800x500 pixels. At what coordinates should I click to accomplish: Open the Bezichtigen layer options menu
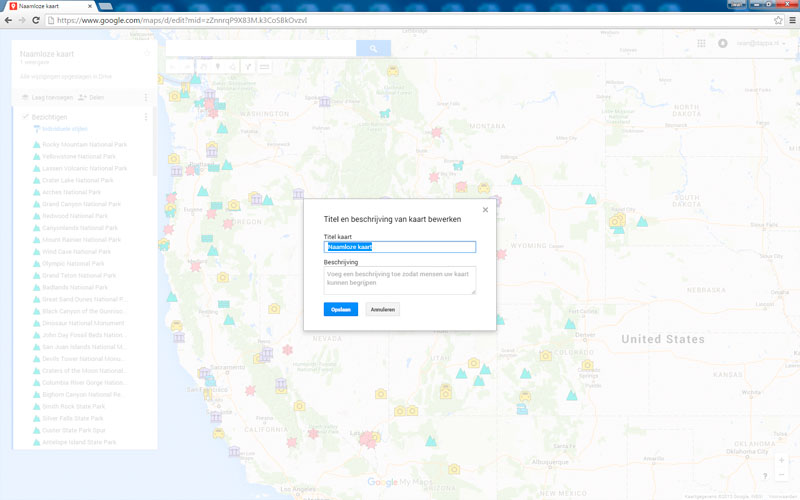coord(146,117)
